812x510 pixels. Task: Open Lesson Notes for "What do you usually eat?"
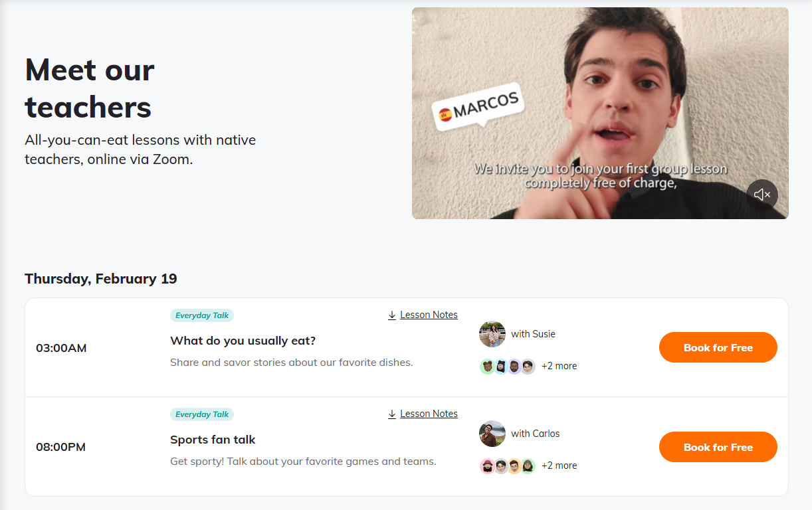pos(429,315)
